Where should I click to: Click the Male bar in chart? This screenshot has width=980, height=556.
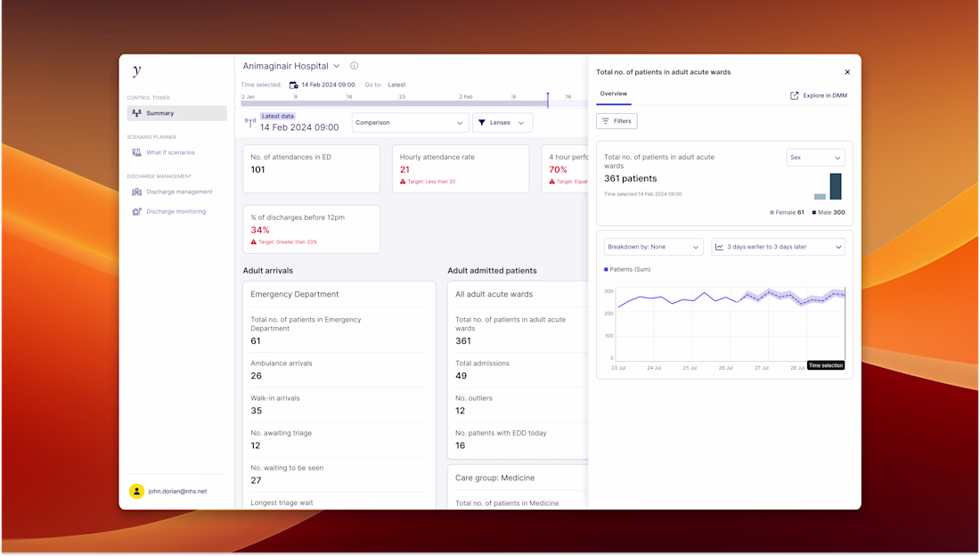(x=836, y=186)
